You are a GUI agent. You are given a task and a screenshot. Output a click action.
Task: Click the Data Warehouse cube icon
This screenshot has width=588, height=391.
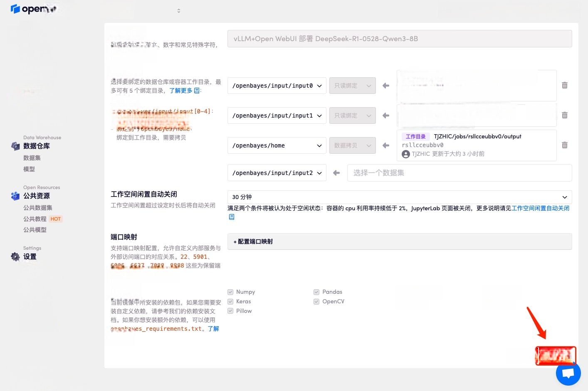[15, 146]
